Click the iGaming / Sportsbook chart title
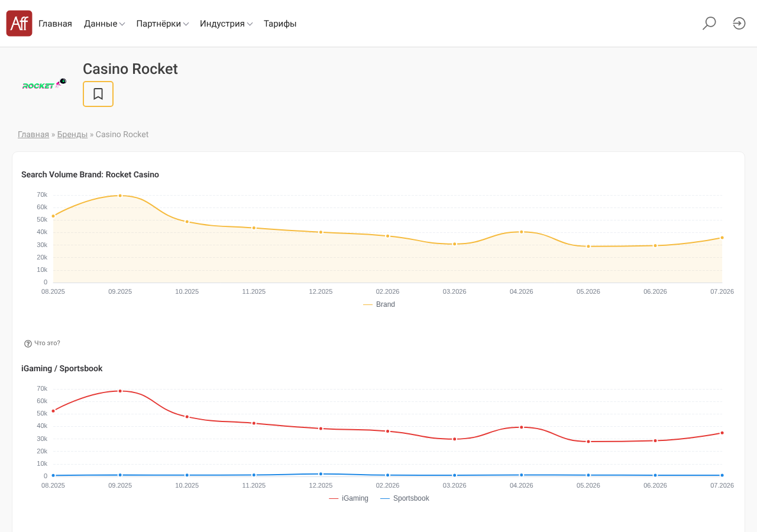 [x=62, y=368]
